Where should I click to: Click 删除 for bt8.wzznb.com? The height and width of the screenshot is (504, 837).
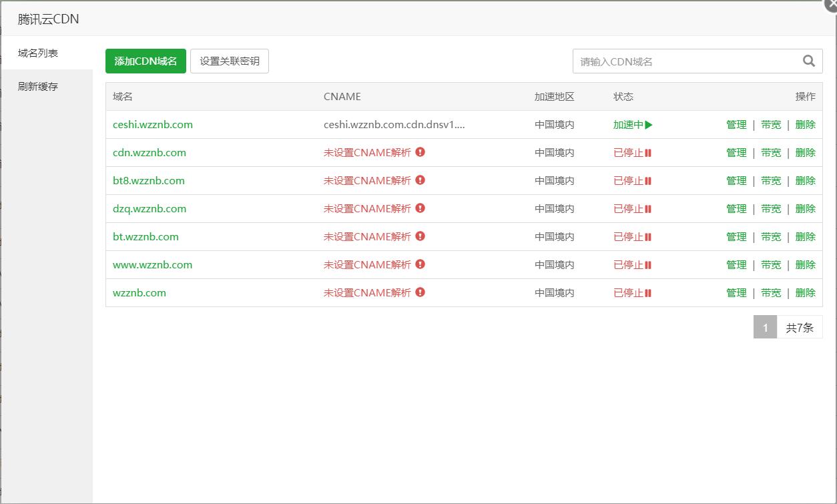806,181
